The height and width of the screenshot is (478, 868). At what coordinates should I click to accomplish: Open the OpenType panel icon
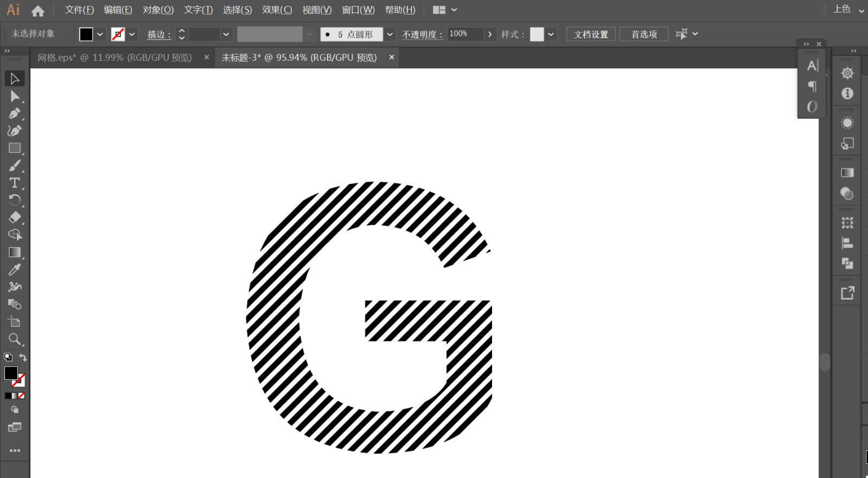[812, 107]
